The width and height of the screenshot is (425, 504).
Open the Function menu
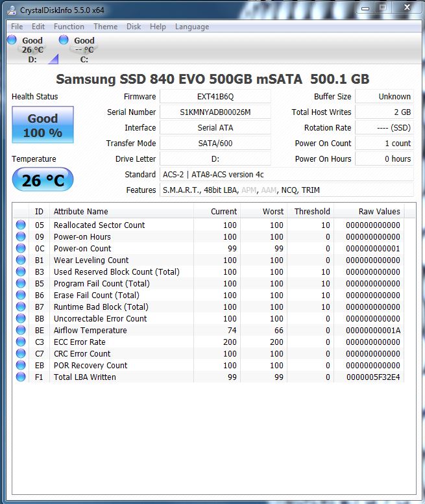69,27
